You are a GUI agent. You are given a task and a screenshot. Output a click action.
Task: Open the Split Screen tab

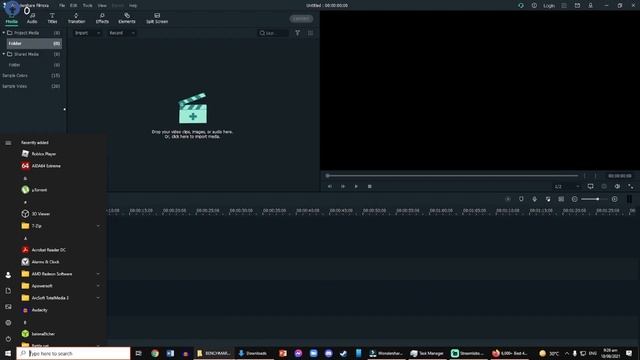click(x=157, y=18)
